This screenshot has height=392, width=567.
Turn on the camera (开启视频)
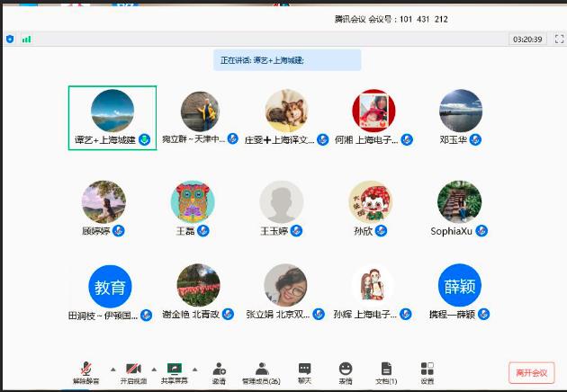point(133,370)
